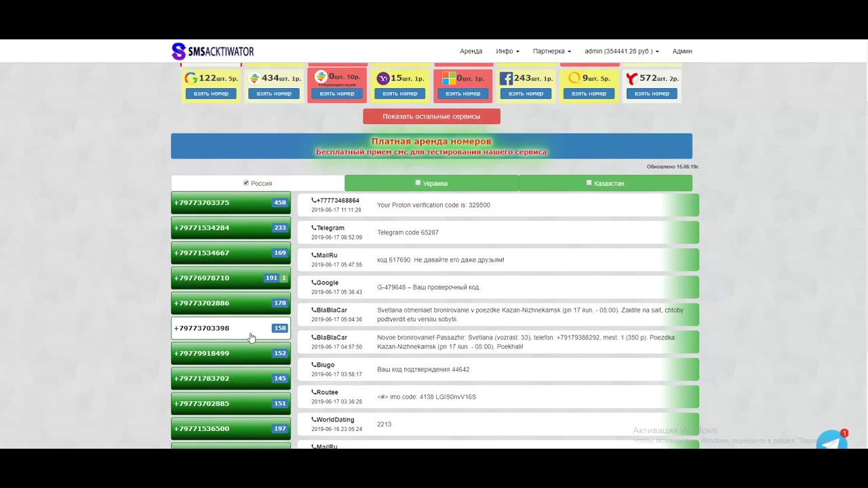Viewport: 868px width, 488px height.
Task: Click the icon beside 0 шт. 50р.
Action: pos(321,77)
